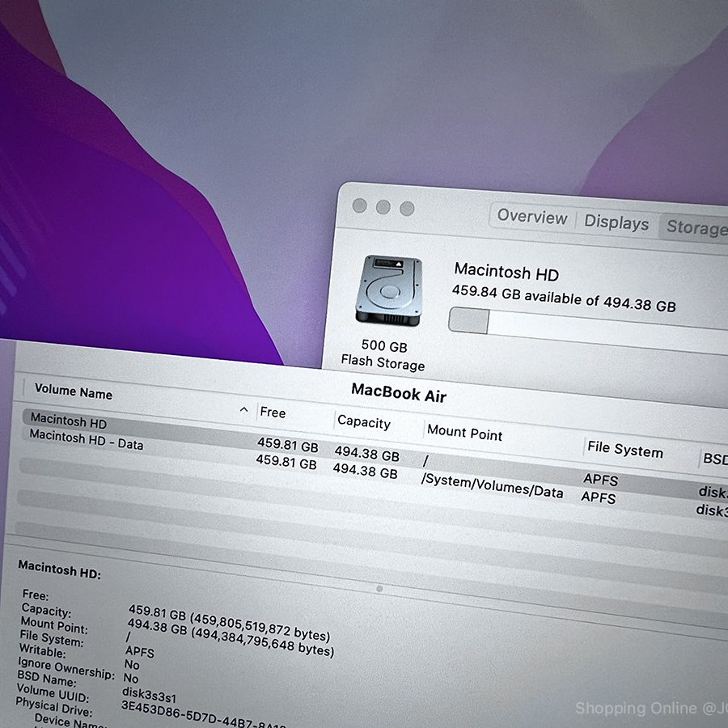This screenshot has height=728, width=728.
Task: Click the MacBook Air window title
Action: click(x=399, y=393)
